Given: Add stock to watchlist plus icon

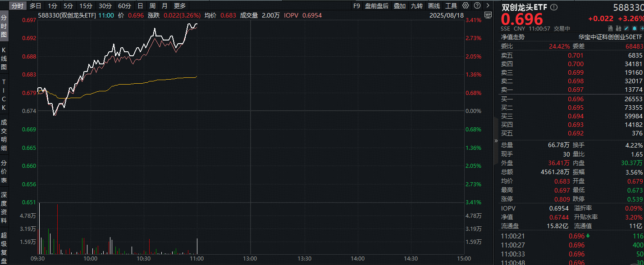Looking at the screenshot, I should pos(641,28).
